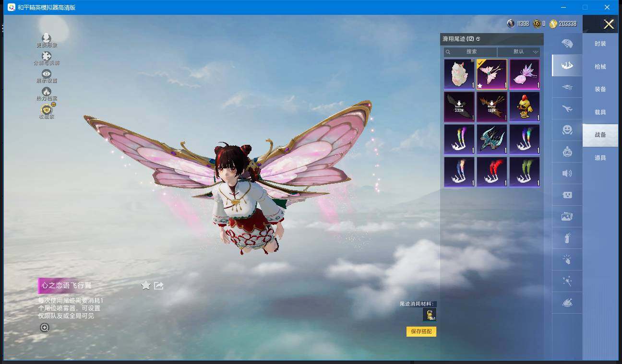This screenshot has width=622, height=364.
Task: Open the robot head category icon
Action: coord(567,152)
